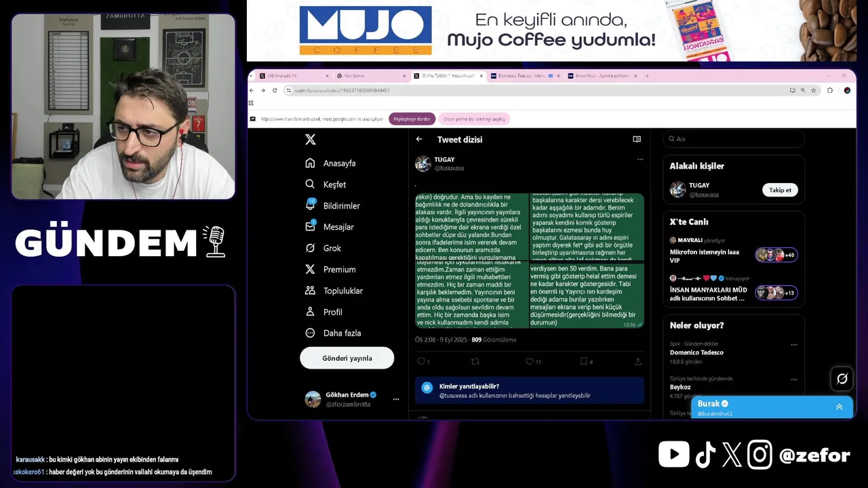868x488 pixels.
Task: Open the browser apps grid icon
Action: point(252,103)
